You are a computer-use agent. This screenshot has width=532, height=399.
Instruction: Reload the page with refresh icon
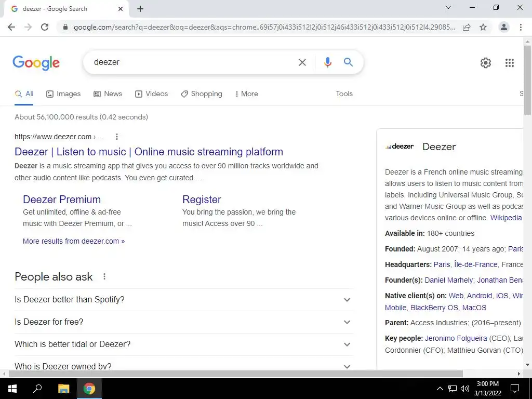[45, 27]
